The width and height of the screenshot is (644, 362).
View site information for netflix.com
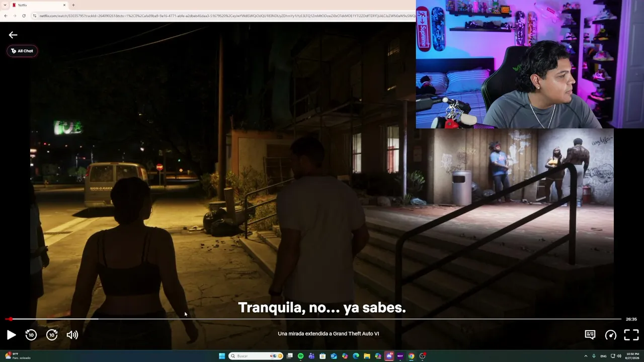pyautogui.click(x=34, y=16)
